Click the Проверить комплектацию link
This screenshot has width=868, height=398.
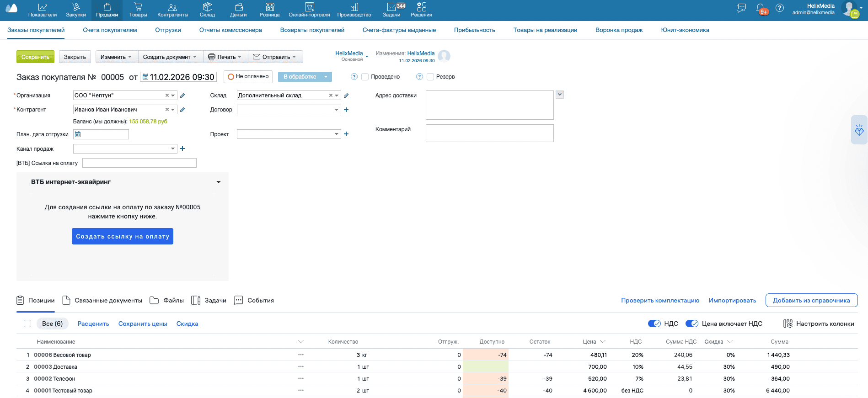[x=660, y=300]
